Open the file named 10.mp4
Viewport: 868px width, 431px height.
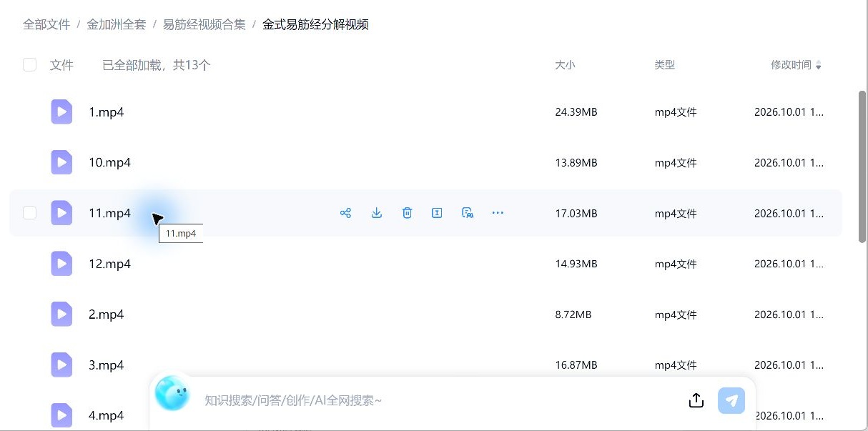110,163
